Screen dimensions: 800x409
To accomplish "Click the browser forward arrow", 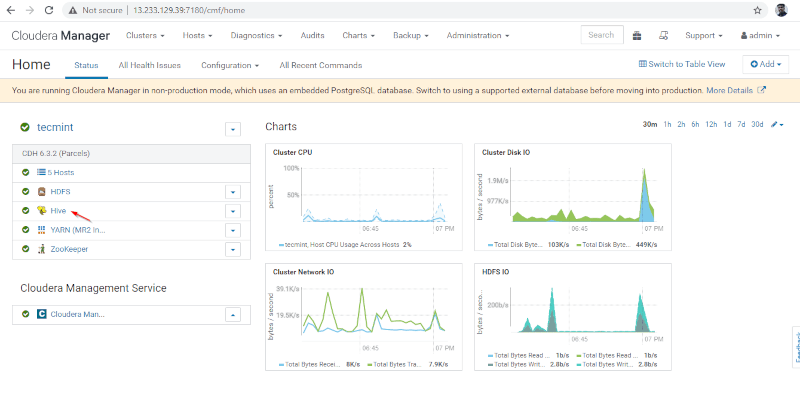I will 30,10.
